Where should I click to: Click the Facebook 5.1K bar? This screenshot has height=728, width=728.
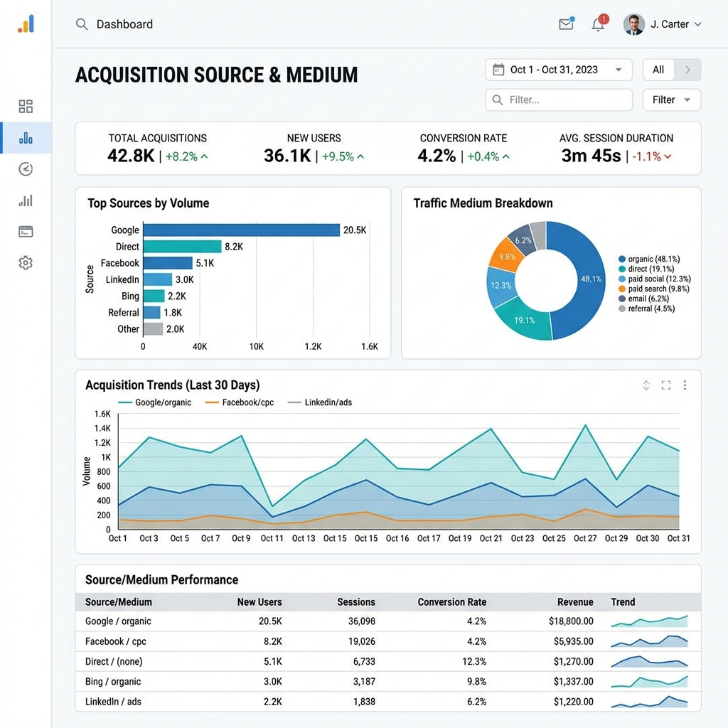click(168, 263)
